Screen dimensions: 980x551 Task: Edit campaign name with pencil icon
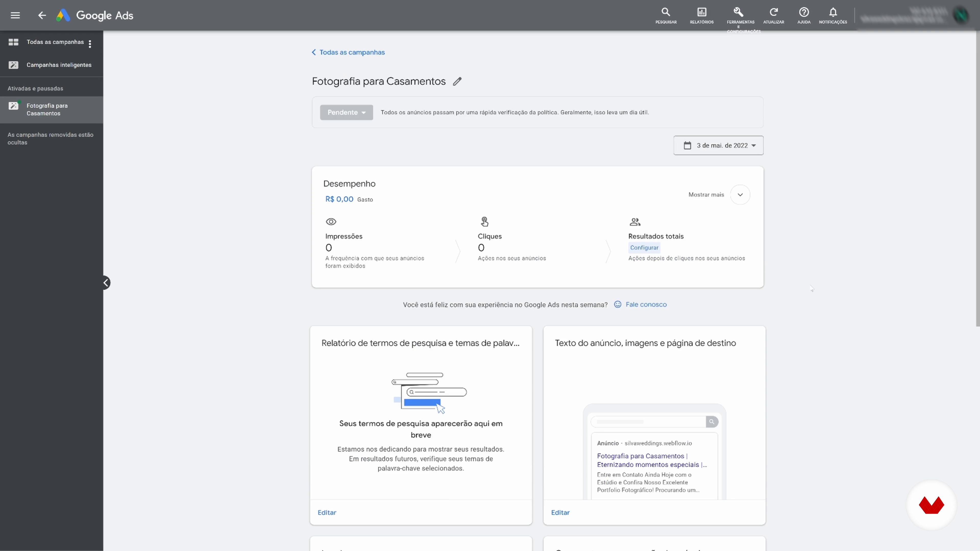point(457,81)
